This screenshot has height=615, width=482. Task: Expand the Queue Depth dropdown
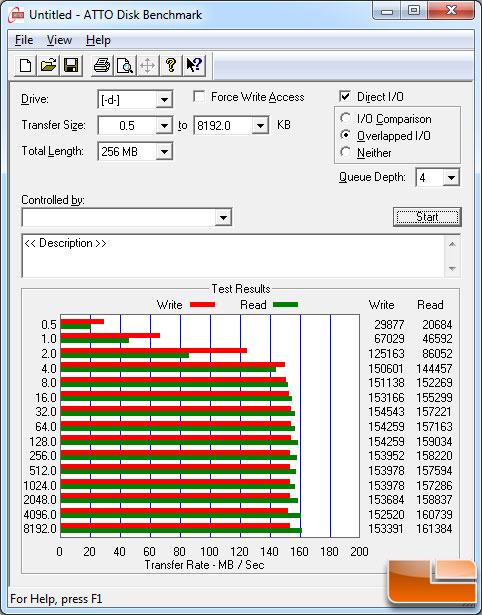click(x=451, y=178)
